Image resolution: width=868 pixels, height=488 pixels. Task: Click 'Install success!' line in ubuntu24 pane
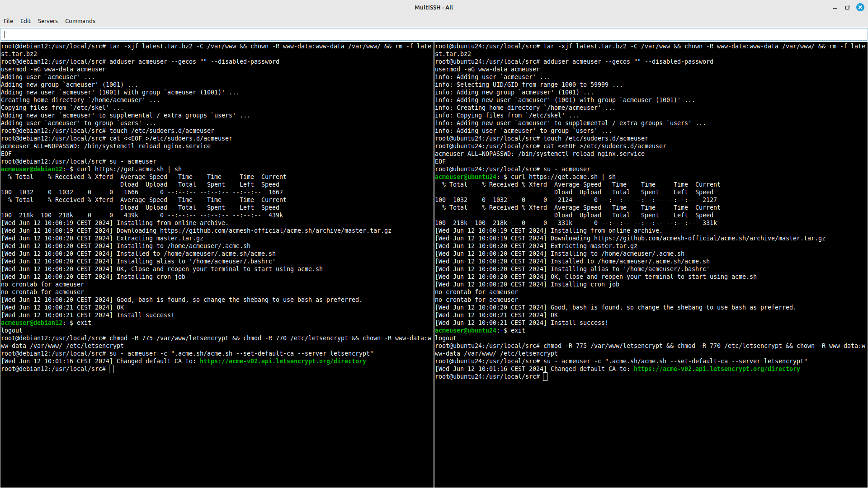pos(522,323)
